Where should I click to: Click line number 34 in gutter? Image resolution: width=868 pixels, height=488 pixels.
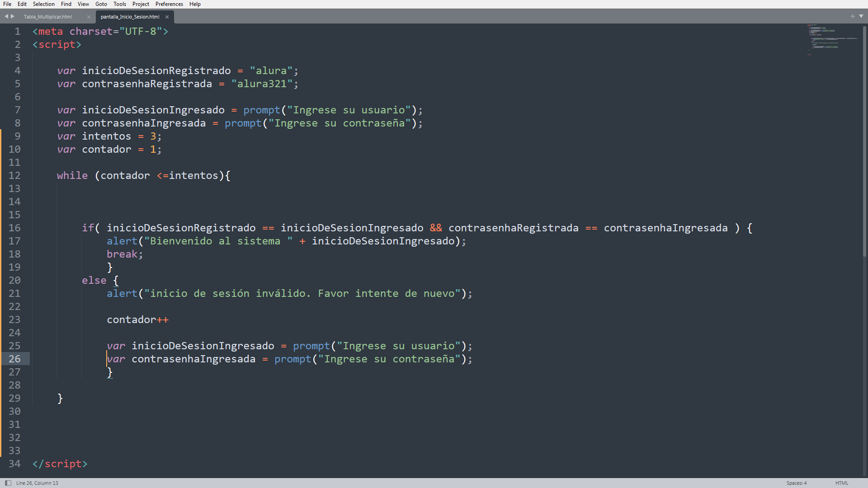pyautogui.click(x=14, y=464)
